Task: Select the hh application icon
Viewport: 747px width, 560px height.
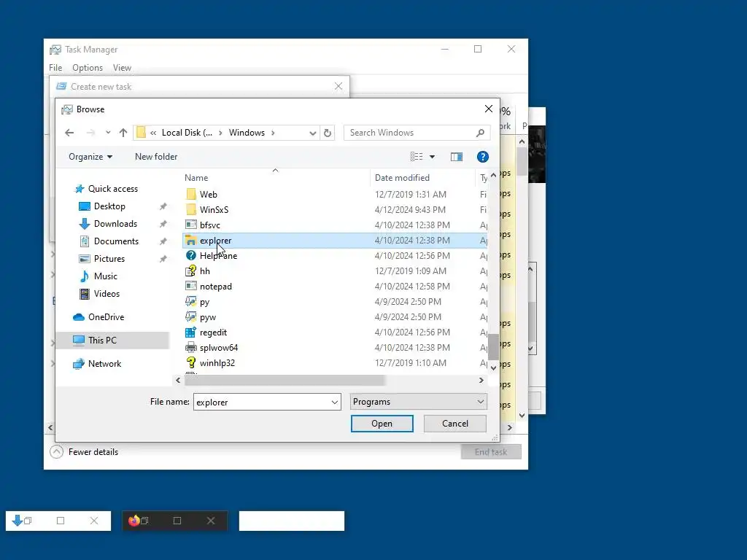Action: coord(191,271)
